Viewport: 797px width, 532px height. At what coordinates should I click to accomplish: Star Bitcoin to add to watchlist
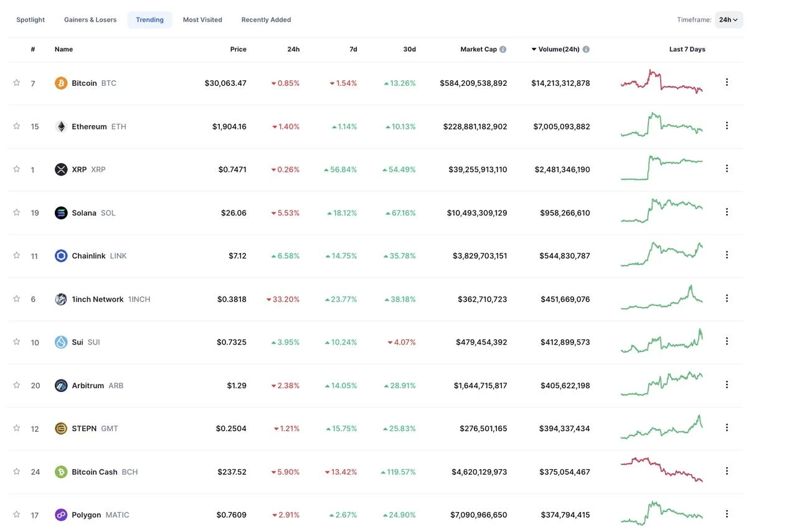tap(17, 82)
